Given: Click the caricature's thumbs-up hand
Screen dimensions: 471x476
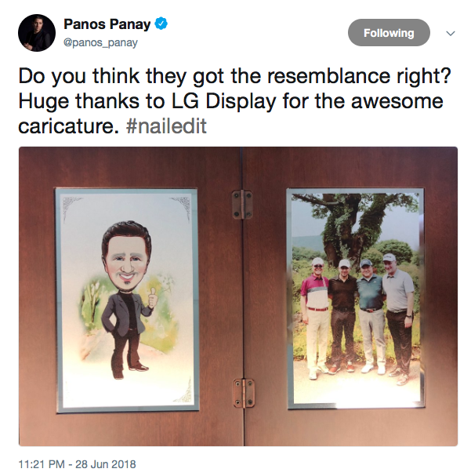Looking at the screenshot, I should 152,299.
